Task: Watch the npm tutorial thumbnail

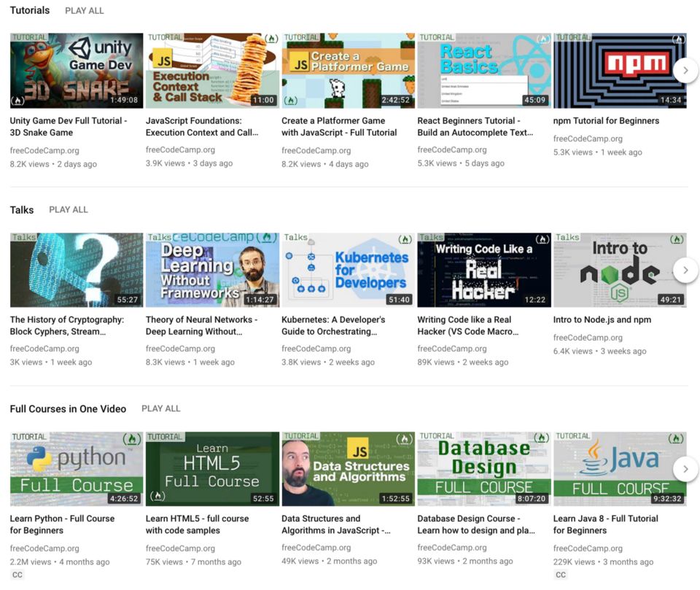Action: click(x=619, y=71)
